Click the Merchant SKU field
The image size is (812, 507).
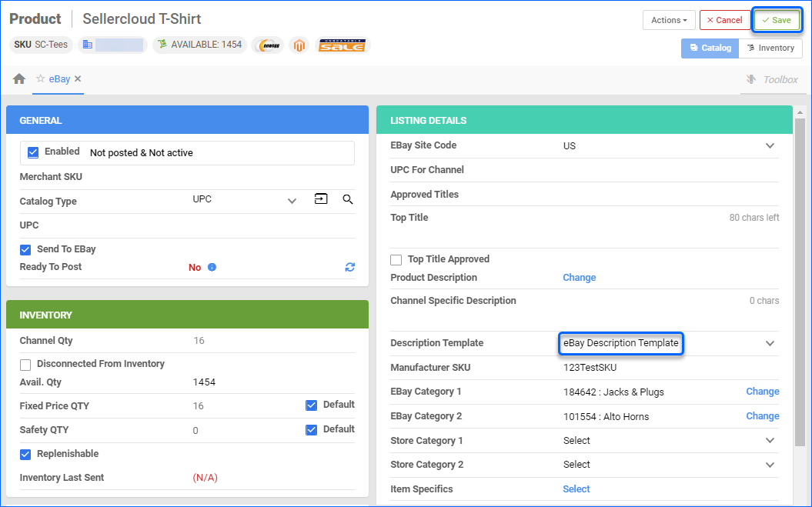(187, 177)
